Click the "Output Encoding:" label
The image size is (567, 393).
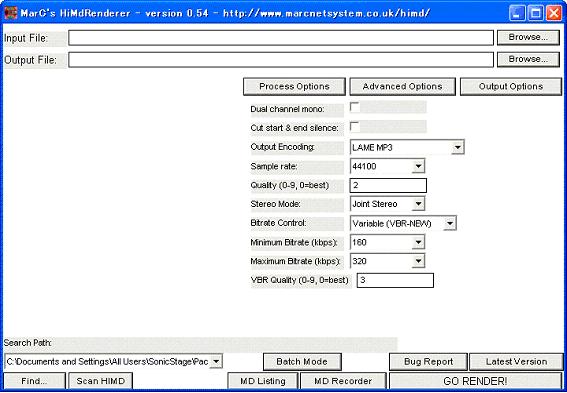(x=282, y=147)
